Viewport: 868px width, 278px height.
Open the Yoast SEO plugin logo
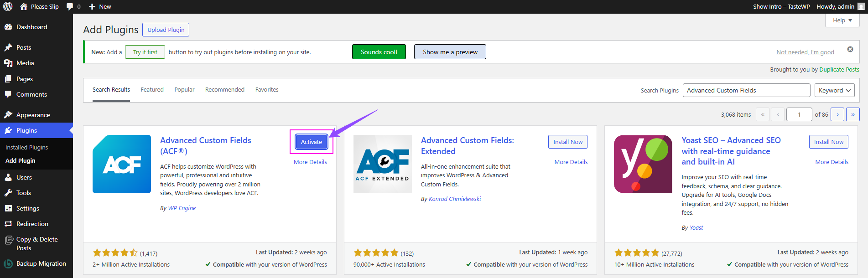643,164
